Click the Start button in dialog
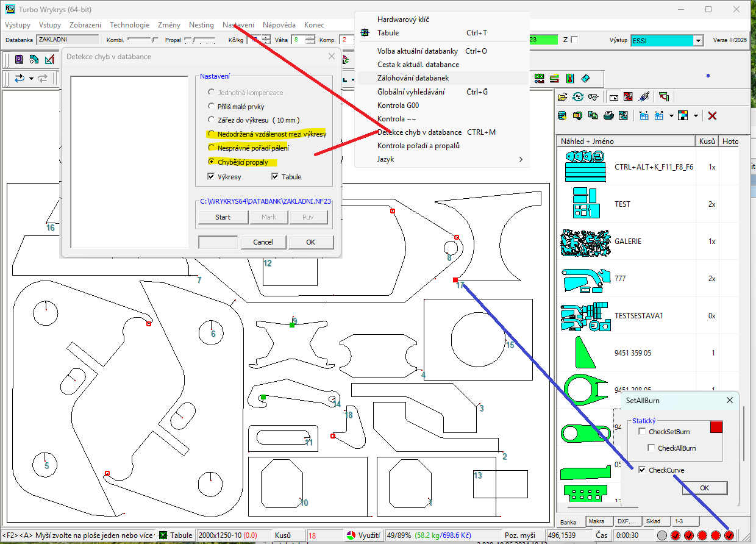756x544 pixels. pyautogui.click(x=223, y=217)
